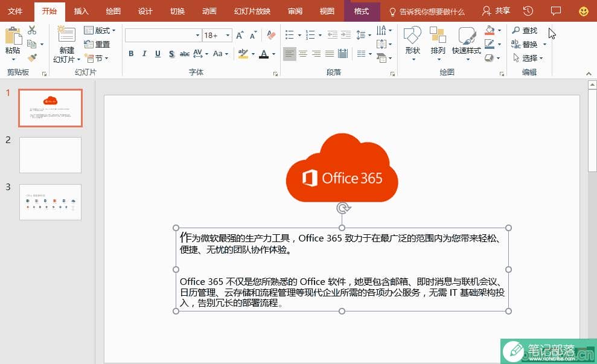
Task: Toggle underline formatting
Action: pyautogui.click(x=158, y=54)
